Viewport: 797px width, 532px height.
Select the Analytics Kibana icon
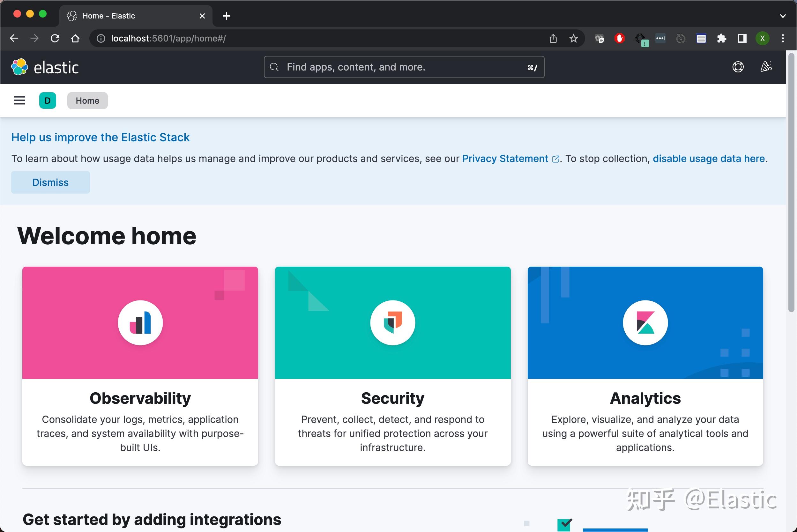point(644,322)
